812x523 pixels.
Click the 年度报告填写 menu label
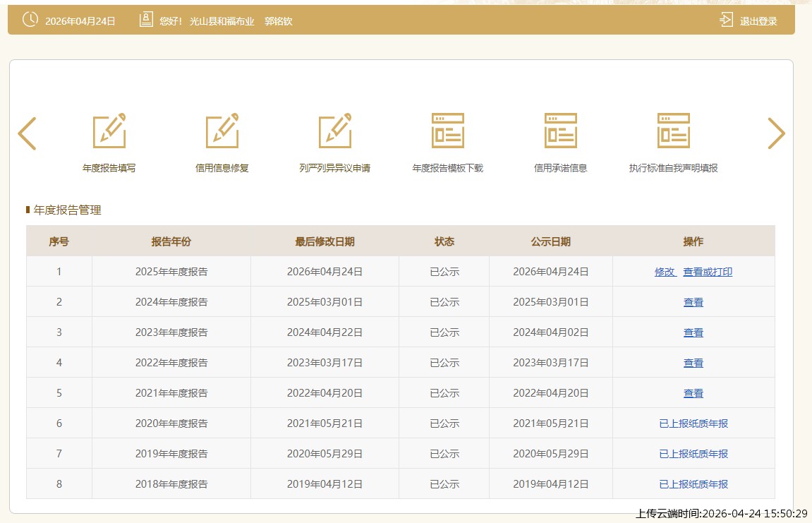109,168
